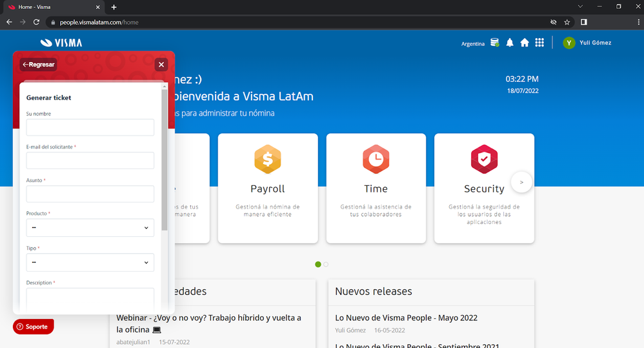Viewport: 644px width, 348px height.
Task: Open the Security module card
Action: pyautogui.click(x=484, y=188)
